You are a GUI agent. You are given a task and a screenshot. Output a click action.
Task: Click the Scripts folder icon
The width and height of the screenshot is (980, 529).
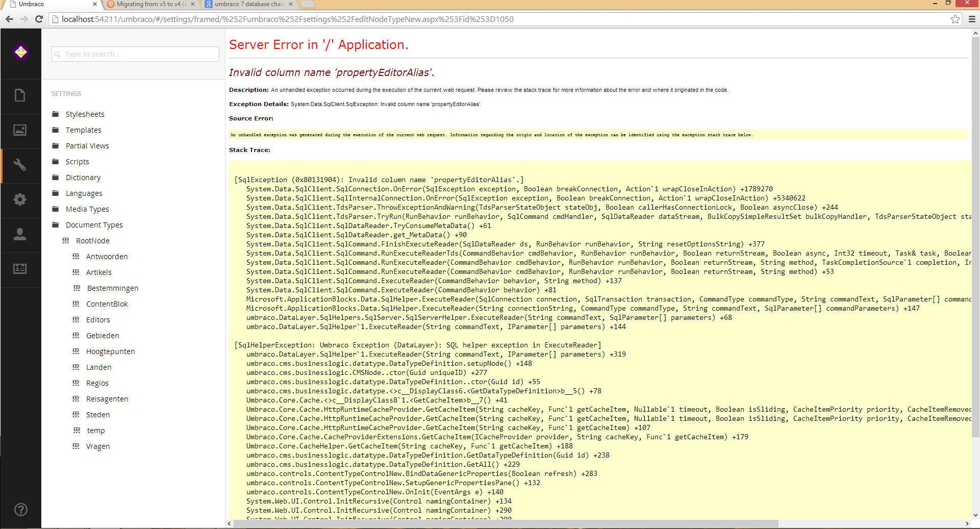[x=56, y=162]
